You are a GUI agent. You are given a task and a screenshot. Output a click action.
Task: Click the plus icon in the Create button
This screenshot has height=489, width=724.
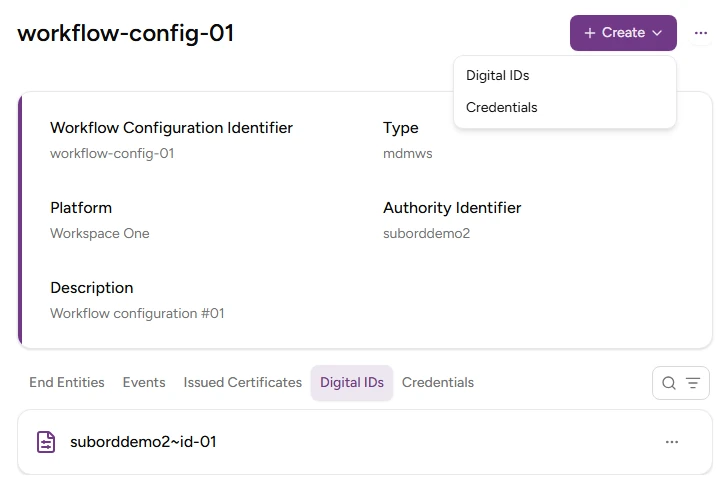[590, 33]
